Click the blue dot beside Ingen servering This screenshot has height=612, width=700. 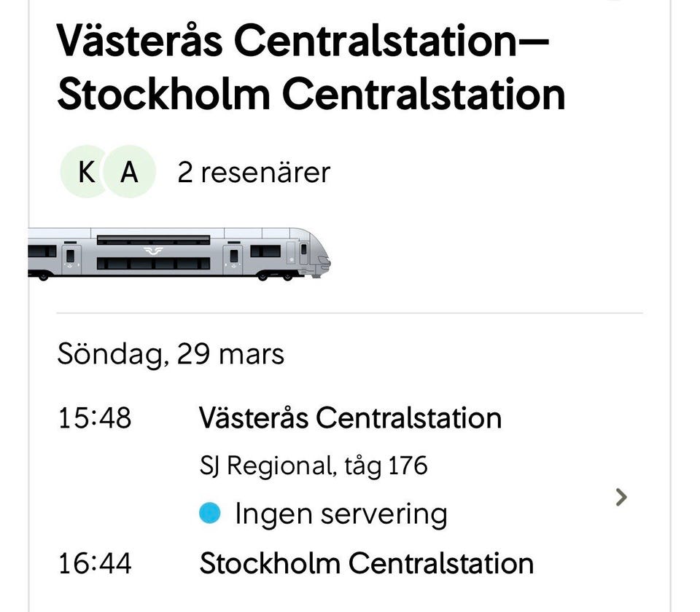209,514
